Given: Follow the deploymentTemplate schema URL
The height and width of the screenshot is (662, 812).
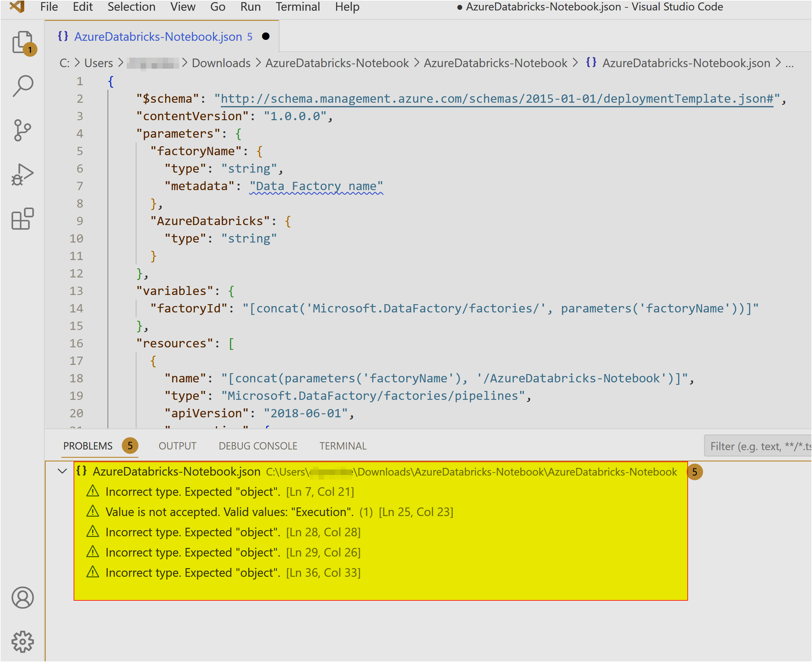Looking at the screenshot, I should tap(496, 98).
